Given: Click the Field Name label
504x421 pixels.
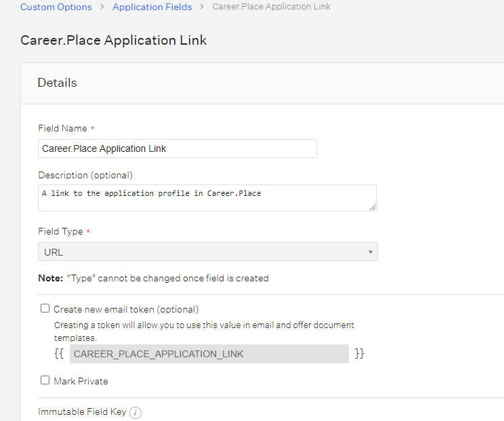Looking at the screenshot, I should pos(62,128).
